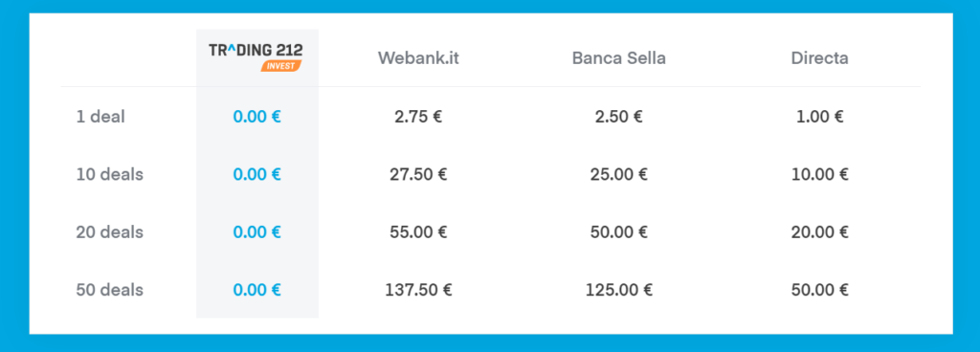Click Trading 212's 0.00 € for 1 deal
The width and height of the screenshot is (980, 352).
pos(256,117)
